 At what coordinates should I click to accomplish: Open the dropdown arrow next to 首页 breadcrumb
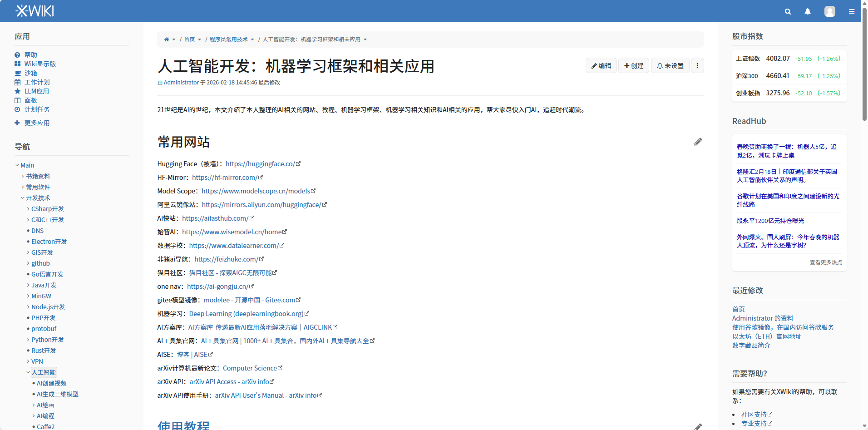coord(200,39)
